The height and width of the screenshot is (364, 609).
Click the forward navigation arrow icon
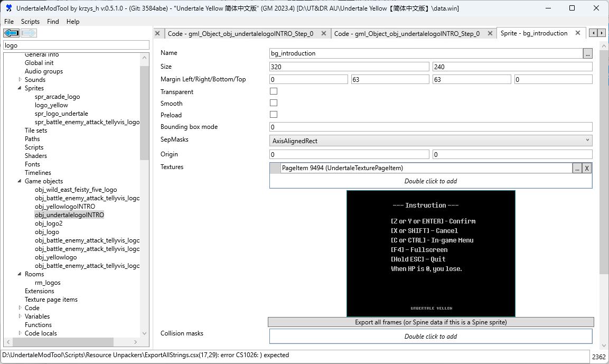[x=29, y=33]
